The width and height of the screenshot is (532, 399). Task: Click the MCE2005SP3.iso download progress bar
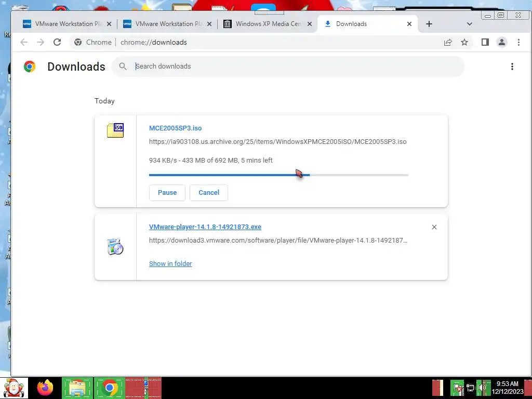tap(278, 175)
